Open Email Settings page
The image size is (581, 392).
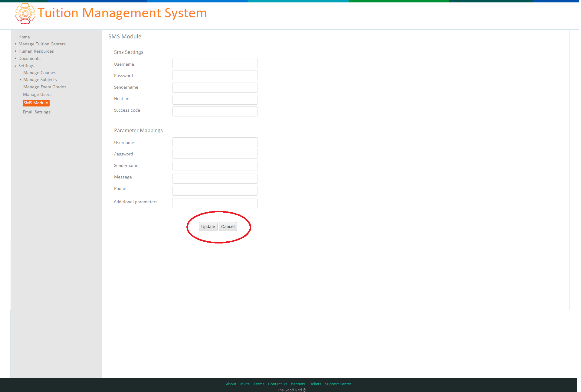click(x=37, y=112)
